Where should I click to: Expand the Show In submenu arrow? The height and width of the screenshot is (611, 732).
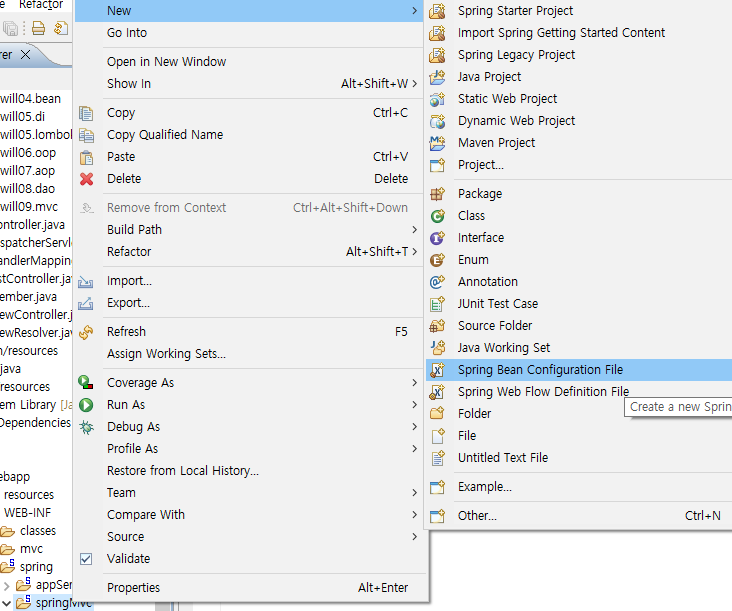[415, 84]
